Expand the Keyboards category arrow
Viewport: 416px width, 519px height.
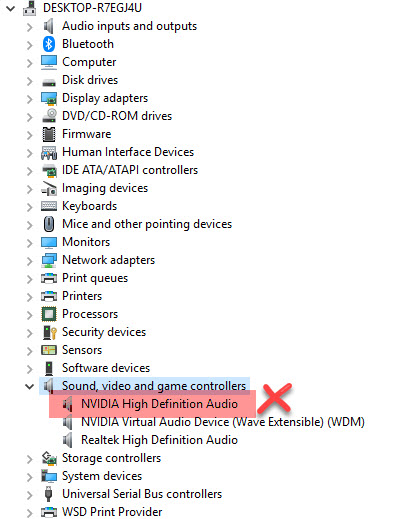pos(29,207)
